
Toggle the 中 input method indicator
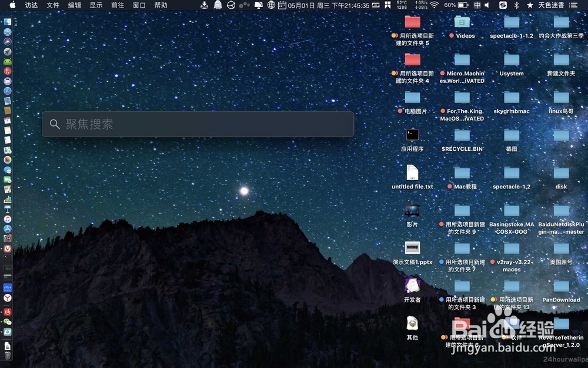[477, 5]
